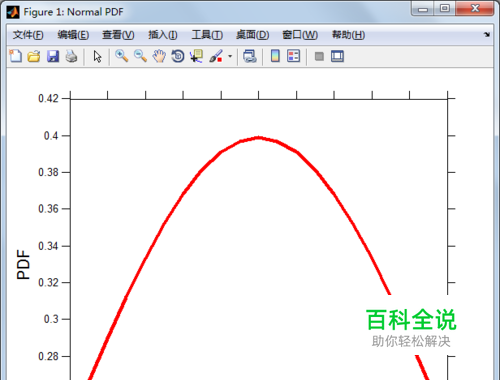
Task: Click the 0.36 y-axis tick label
Action: (48, 209)
